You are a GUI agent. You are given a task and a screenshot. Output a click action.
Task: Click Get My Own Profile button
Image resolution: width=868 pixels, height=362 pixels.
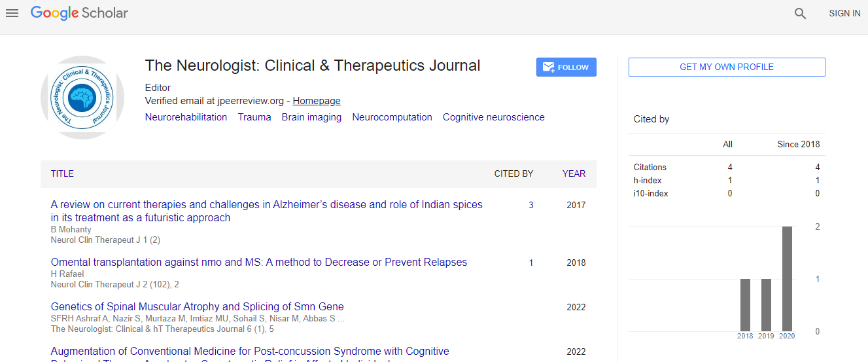[726, 67]
